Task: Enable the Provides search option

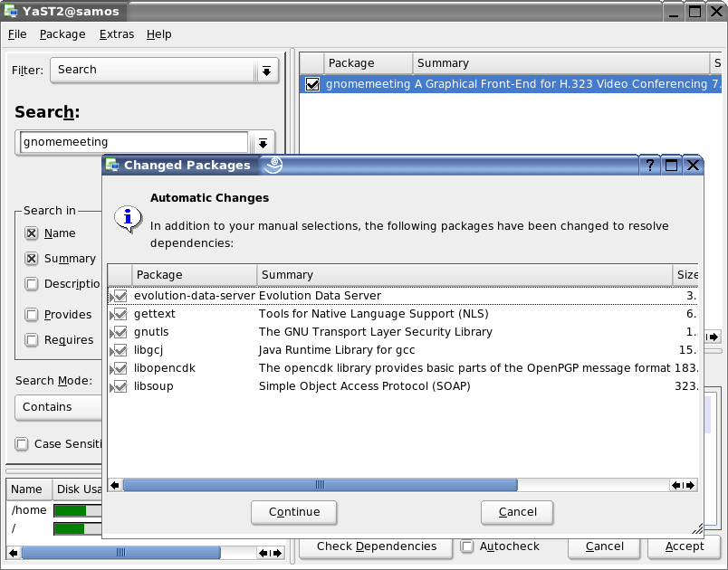Action: (x=32, y=315)
